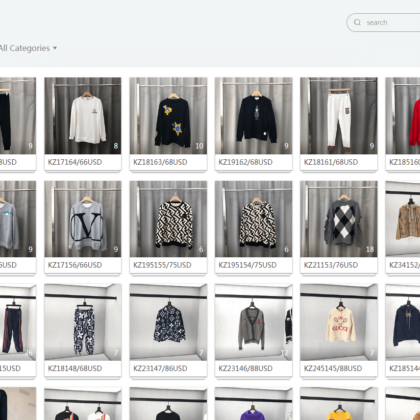The height and width of the screenshot is (420, 420).
Task: Open the argyle sweater KZ21153 thumbnail
Action: coord(339,219)
